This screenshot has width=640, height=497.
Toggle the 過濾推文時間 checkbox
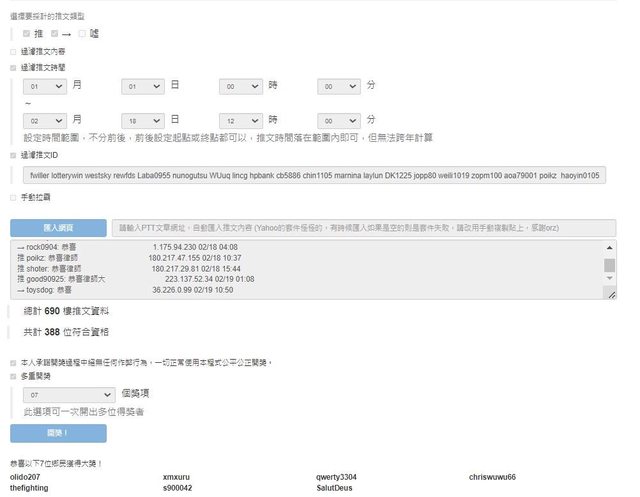13,67
